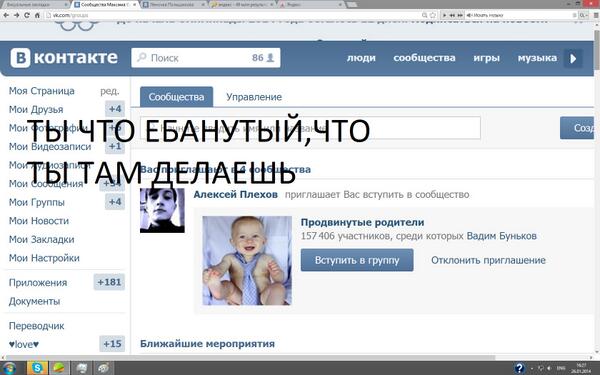Open Приложения in the sidebar
The height and width of the screenshot is (375, 600).
click(38, 283)
